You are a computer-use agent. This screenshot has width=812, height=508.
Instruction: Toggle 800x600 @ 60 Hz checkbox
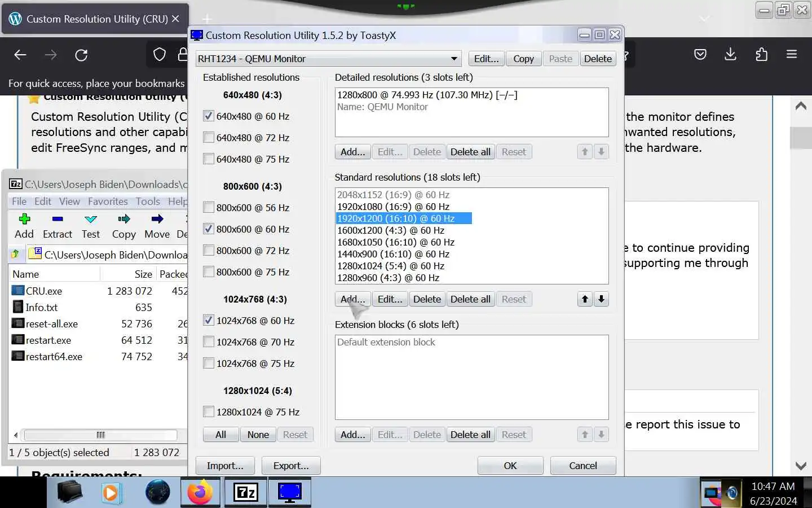point(209,229)
